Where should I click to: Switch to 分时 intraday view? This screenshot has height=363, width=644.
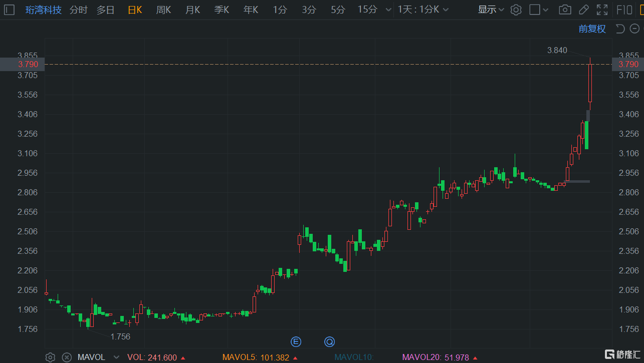click(x=78, y=10)
